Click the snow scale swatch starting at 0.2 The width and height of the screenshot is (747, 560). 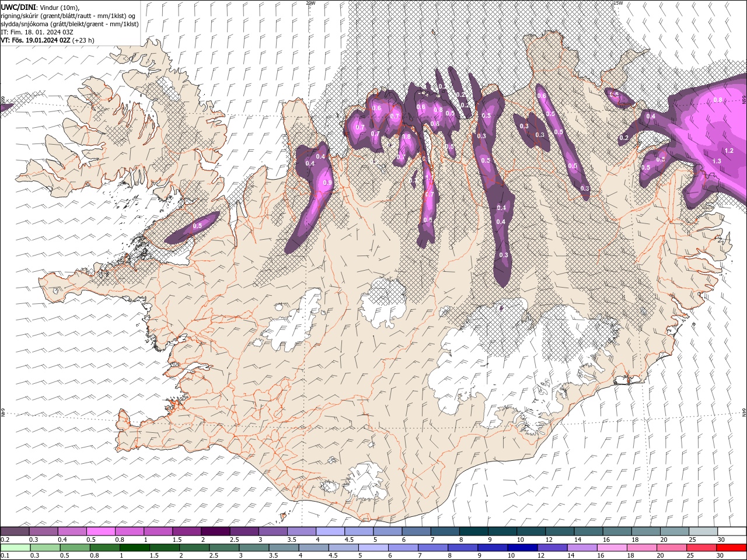[15, 531]
